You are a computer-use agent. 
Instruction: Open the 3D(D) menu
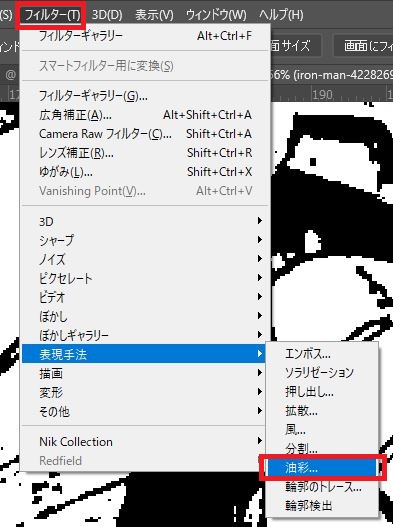click(x=107, y=15)
